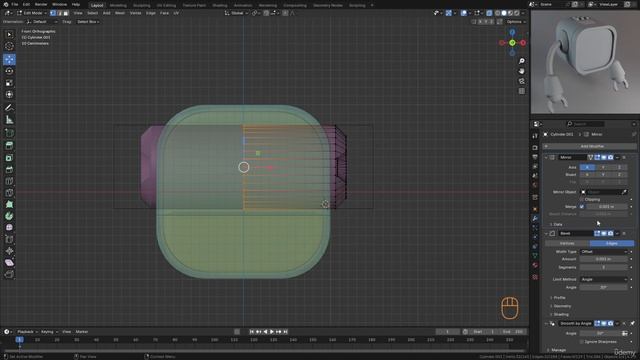640x360 pixels.
Task: Select the Edge Slide tool
Action: (9, 239)
